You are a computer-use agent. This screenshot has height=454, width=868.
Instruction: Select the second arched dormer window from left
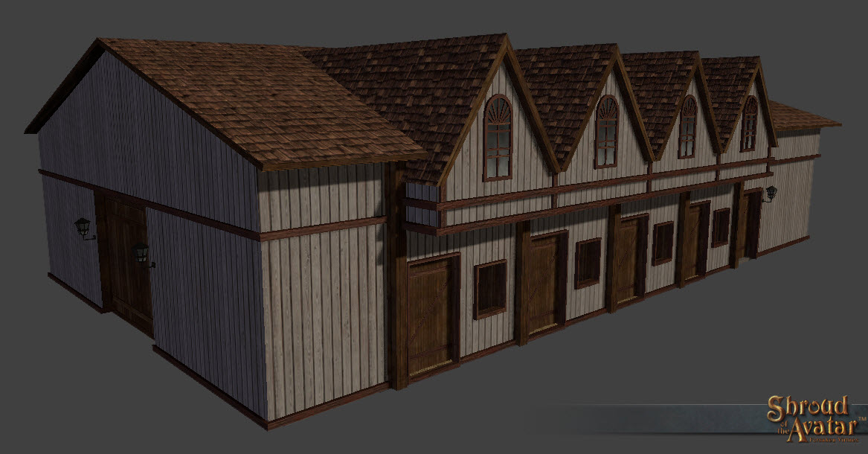click(x=606, y=131)
